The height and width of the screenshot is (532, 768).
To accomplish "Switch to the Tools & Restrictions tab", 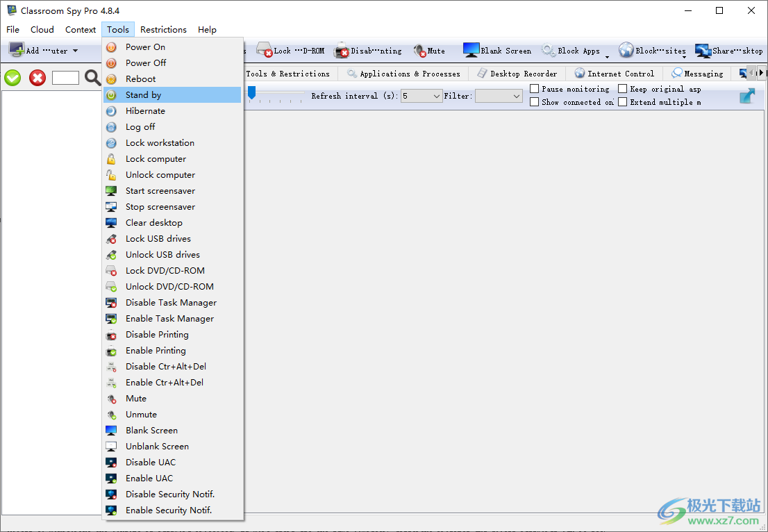I will (289, 74).
